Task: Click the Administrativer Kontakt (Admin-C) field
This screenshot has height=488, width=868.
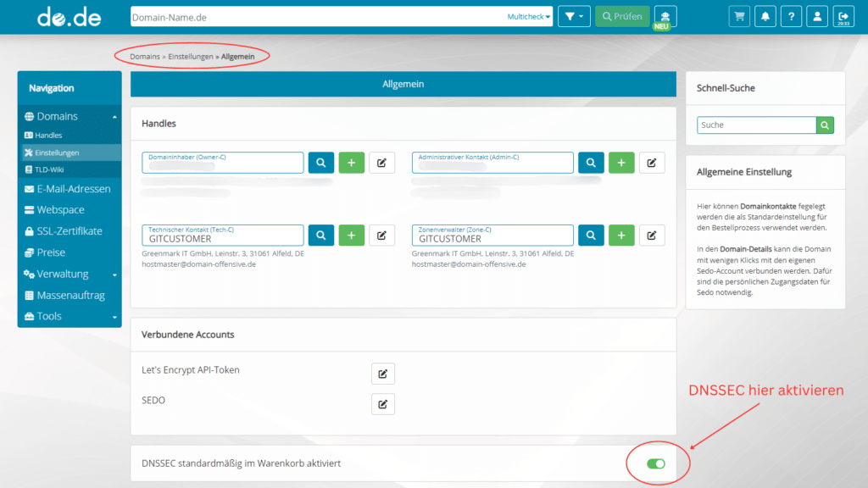Action: point(492,163)
